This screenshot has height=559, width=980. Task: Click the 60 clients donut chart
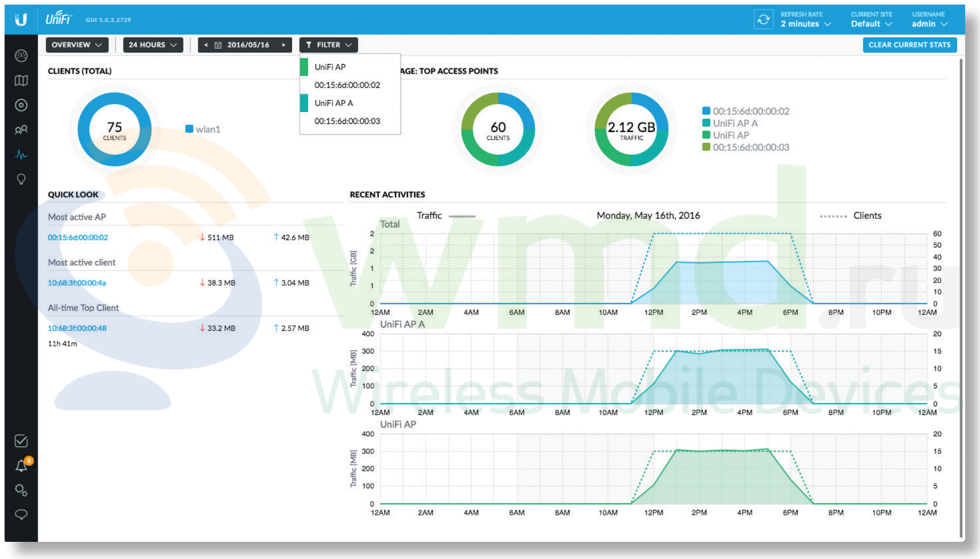(498, 129)
